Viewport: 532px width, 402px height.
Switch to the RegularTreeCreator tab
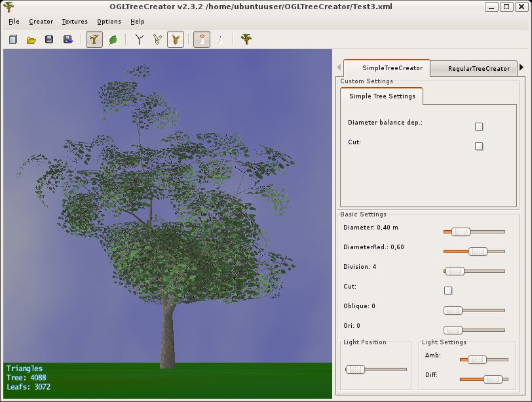click(x=478, y=68)
